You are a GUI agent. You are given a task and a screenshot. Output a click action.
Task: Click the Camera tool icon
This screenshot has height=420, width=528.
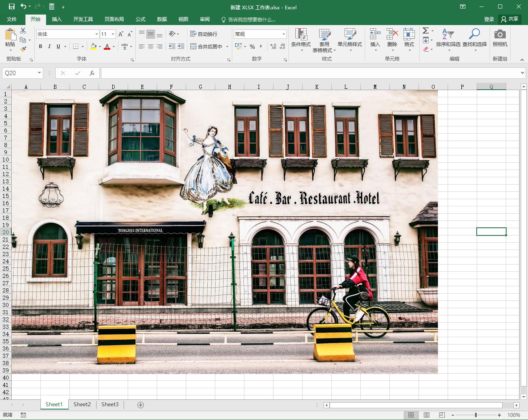coord(500,35)
